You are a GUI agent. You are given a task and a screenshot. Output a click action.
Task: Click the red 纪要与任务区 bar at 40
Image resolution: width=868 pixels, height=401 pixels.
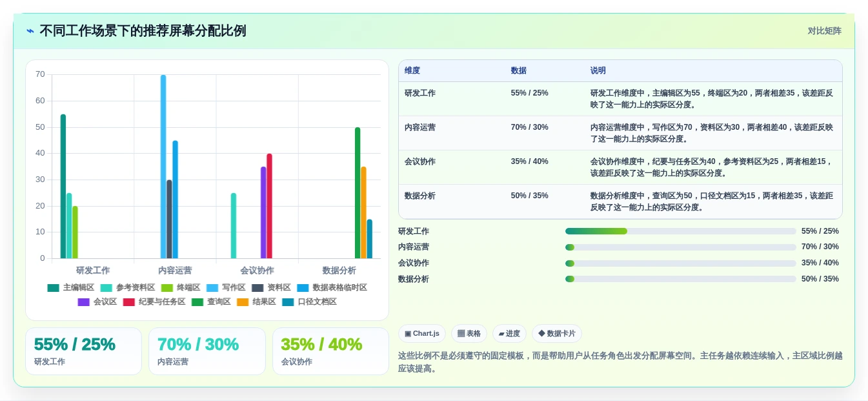click(270, 206)
